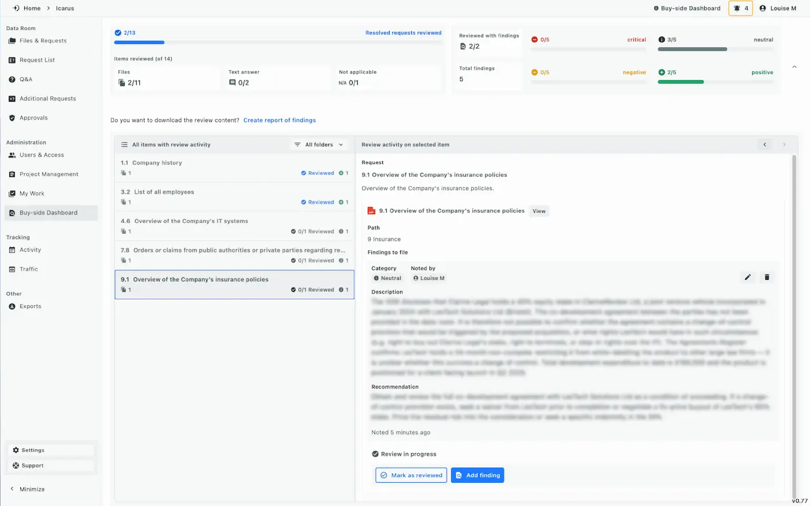Select 9.1 Overview of insurance policies row

pyautogui.click(x=234, y=284)
